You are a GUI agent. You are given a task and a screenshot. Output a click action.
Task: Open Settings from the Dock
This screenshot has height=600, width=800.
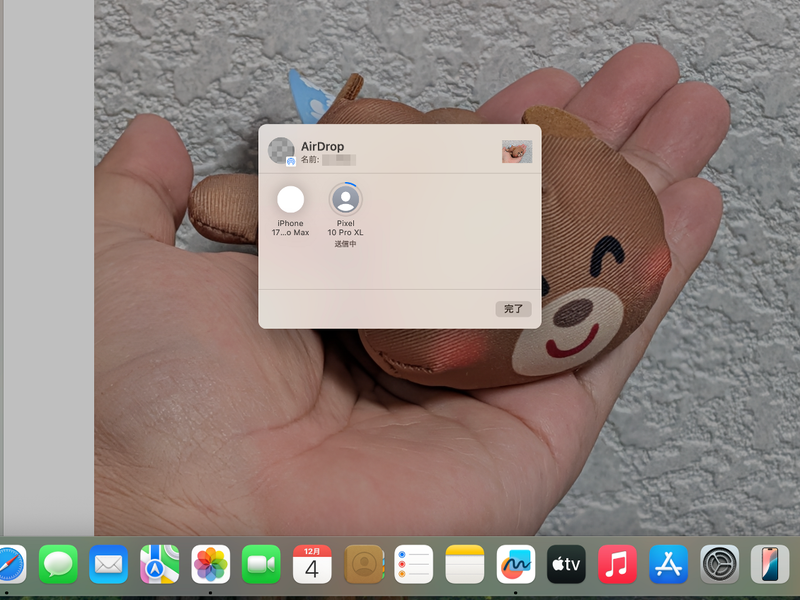pos(718,565)
